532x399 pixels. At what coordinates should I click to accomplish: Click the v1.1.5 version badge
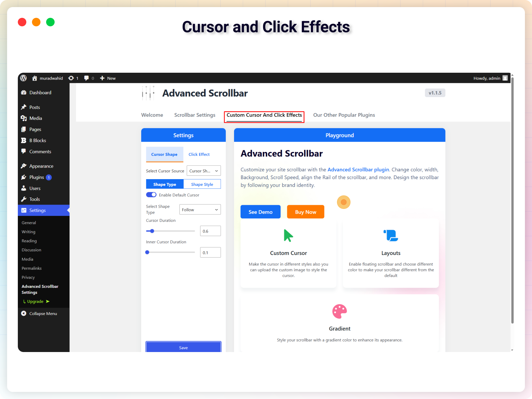(435, 93)
